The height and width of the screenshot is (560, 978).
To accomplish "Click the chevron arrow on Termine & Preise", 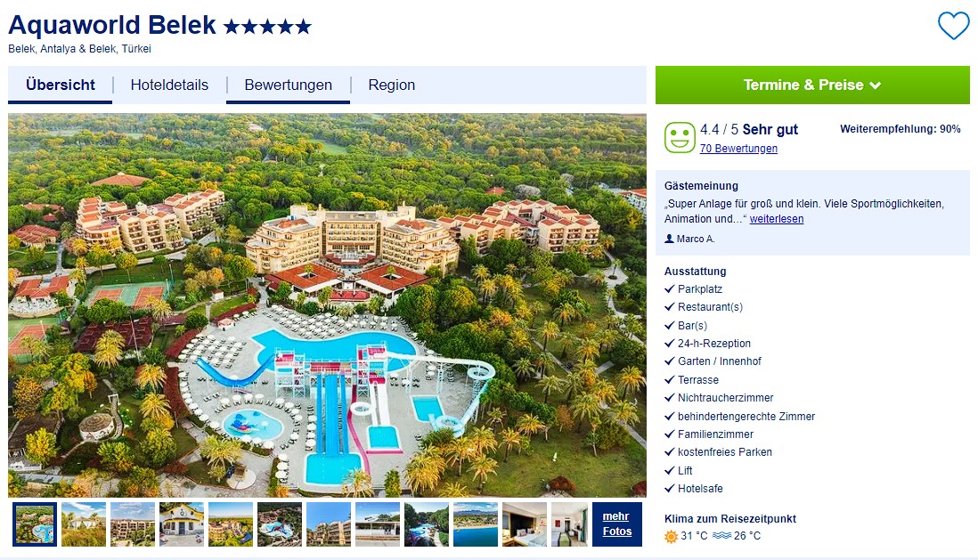I will pyautogui.click(x=876, y=85).
